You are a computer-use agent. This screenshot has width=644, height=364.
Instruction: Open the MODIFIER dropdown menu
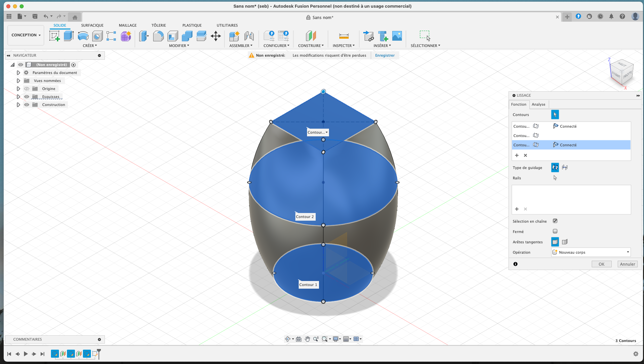[179, 46]
